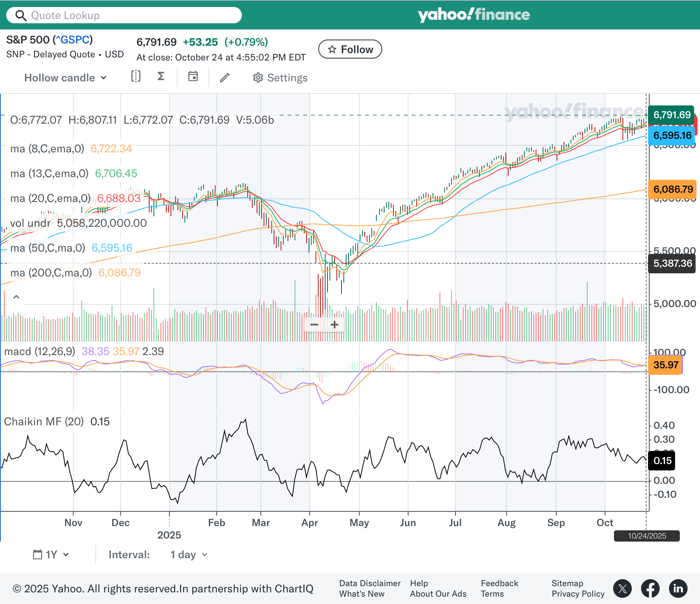Open the Sitemap footer link
700x604 pixels.
(x=567, y=583)
